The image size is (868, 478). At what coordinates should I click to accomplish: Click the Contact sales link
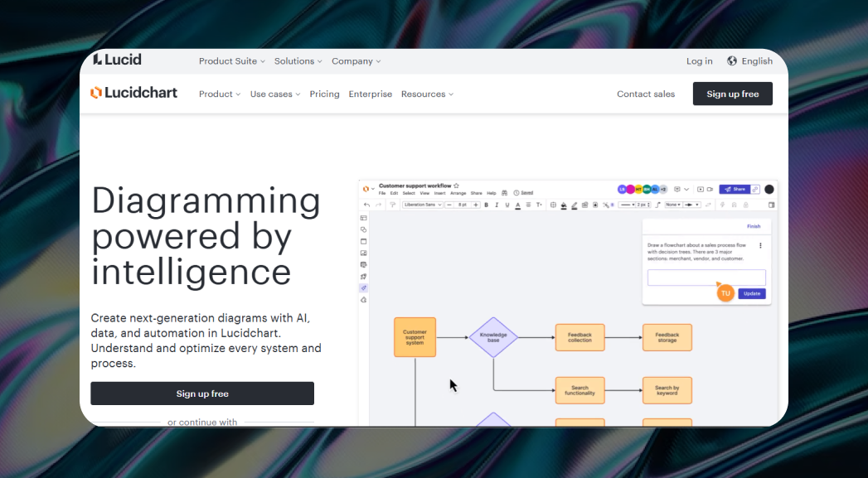click(x=646, y=94)
